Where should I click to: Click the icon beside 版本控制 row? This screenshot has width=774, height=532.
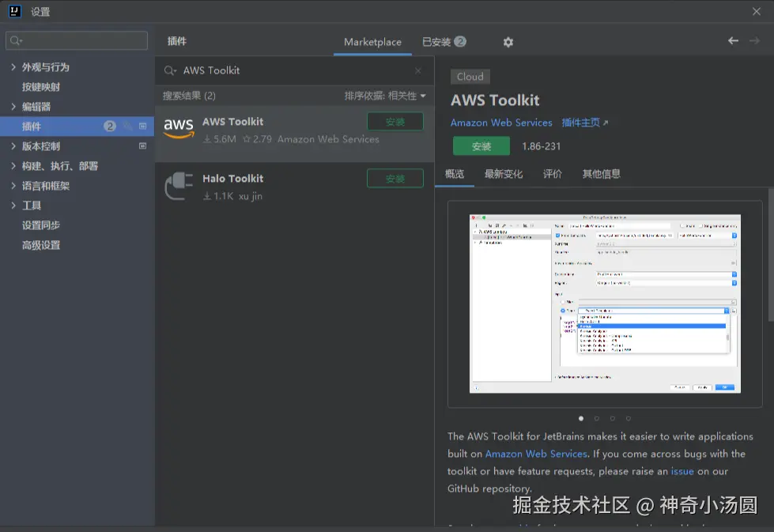pos(142,146)
